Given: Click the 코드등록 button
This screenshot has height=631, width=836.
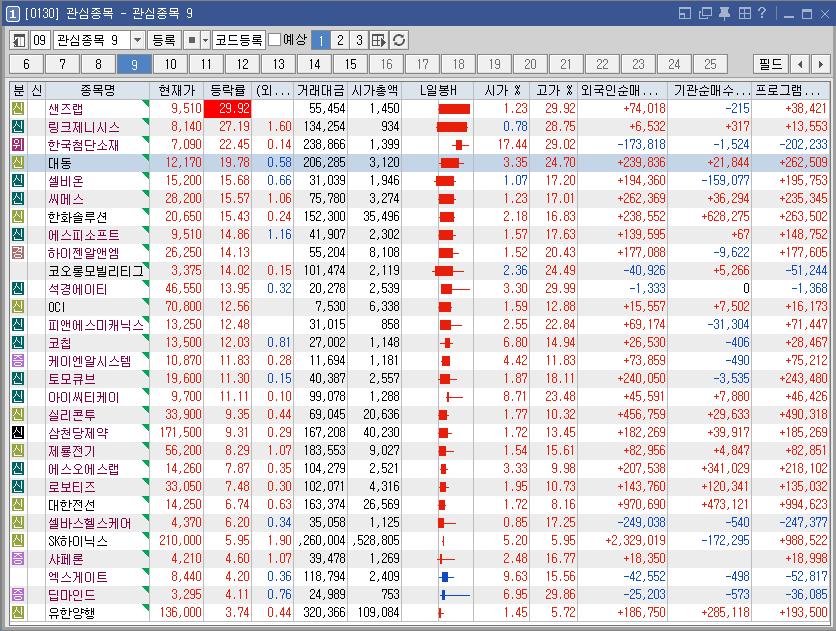Looking at the screenshot, I should click(238, 41).
